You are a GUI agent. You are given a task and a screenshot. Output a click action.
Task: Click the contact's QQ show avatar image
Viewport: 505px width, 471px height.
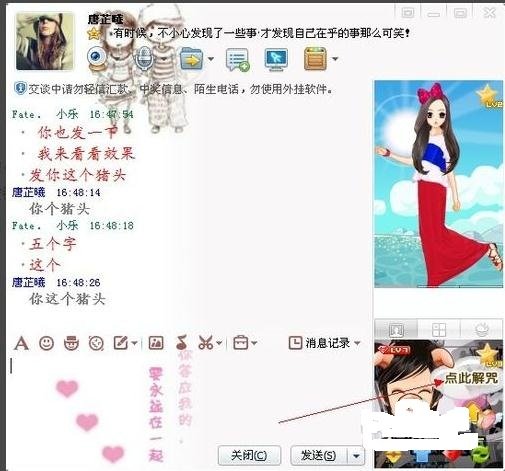439,184
